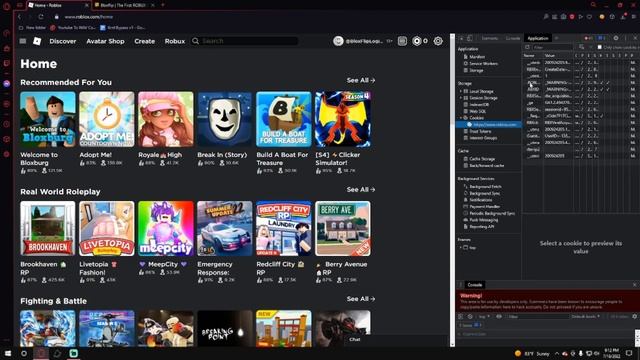Clear console messages icon
The height and width of the screenshot is (360, 640).
coord(470,316)
